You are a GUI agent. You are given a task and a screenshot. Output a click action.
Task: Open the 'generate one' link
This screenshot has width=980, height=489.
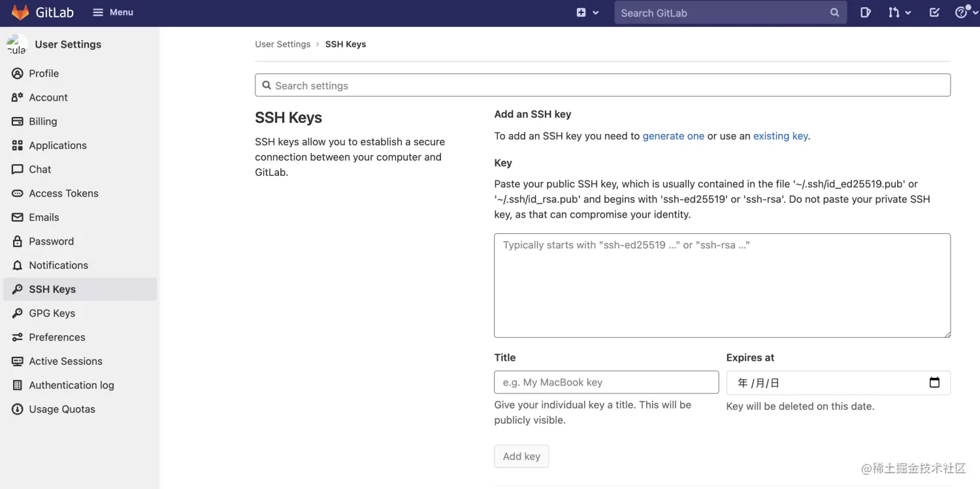(674, 136)
